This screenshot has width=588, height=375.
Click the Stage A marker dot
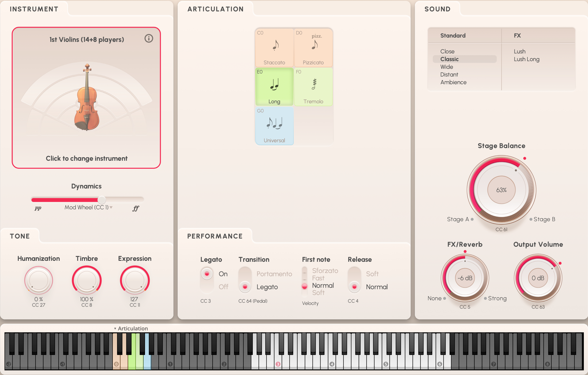472,219
